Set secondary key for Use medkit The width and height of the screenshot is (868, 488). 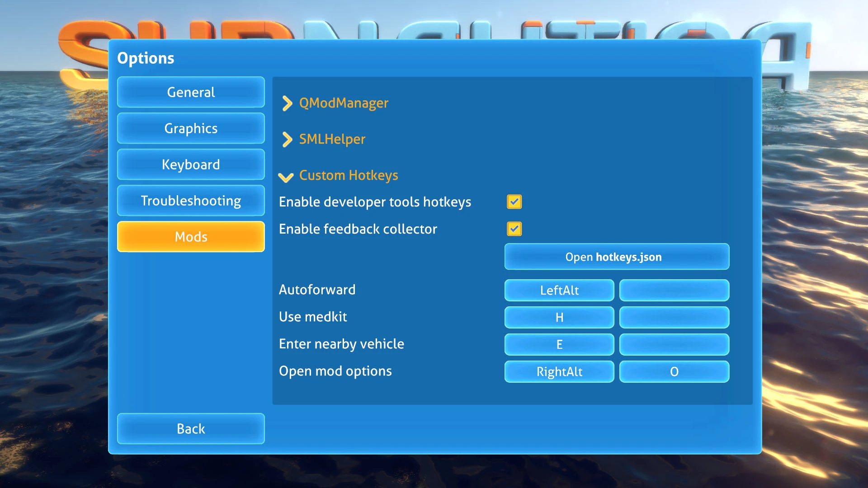coord(674,317)
